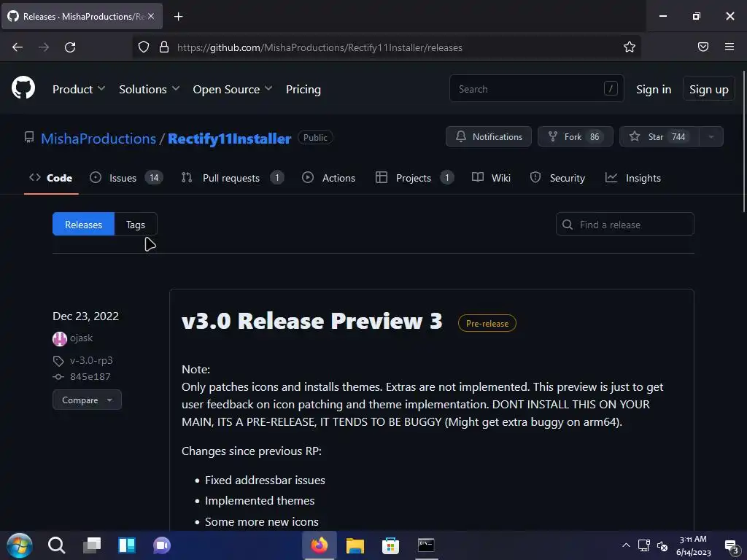Click the padlock site security icon

point(164,47)
